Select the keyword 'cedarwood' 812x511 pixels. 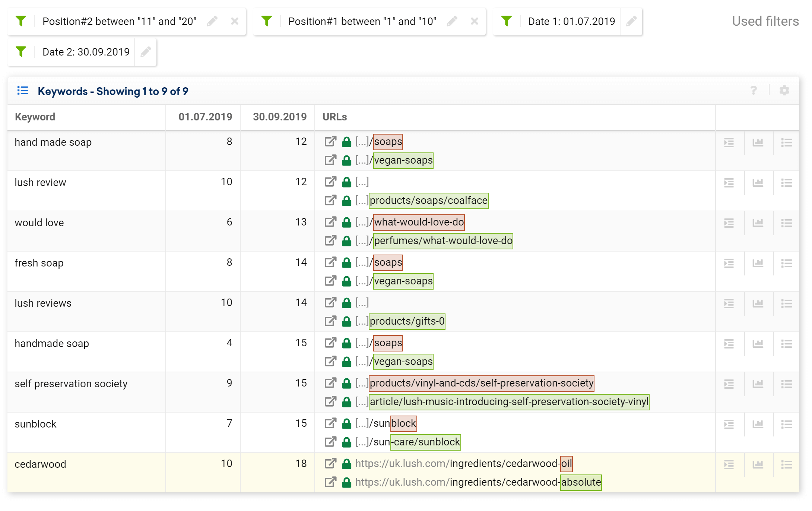pos(40,464)
